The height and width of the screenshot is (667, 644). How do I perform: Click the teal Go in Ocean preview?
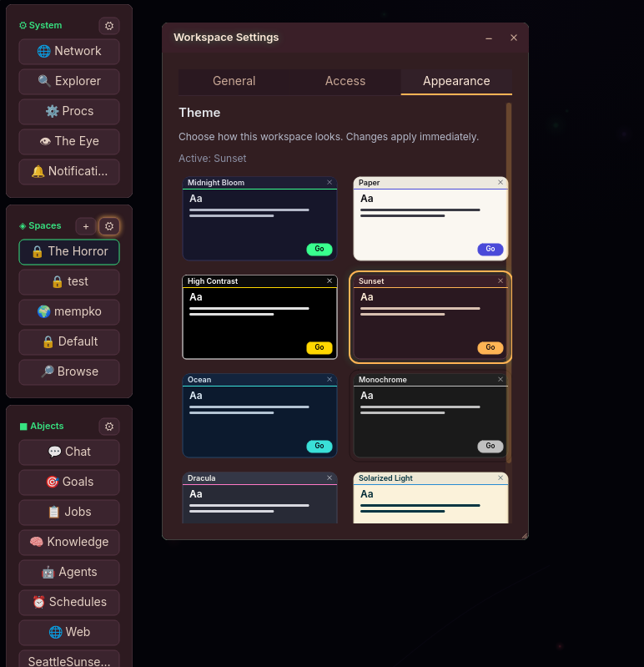(319, 447)
